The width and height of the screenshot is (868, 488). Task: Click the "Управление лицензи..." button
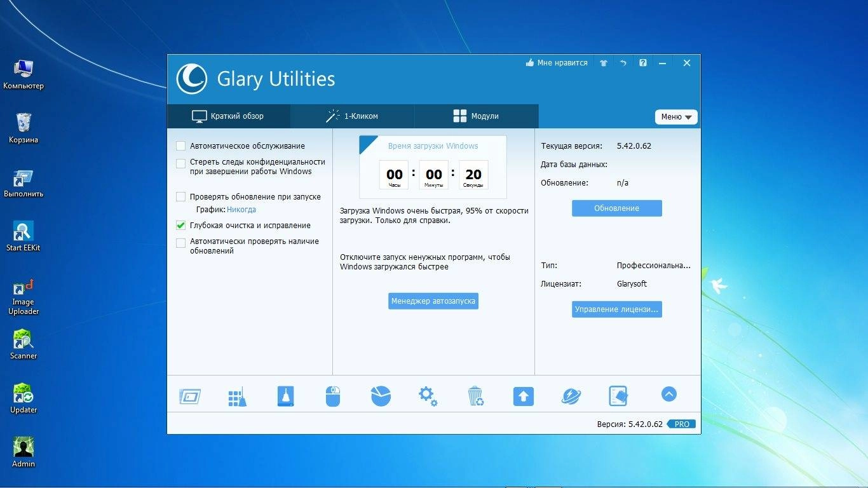(617, 309)
